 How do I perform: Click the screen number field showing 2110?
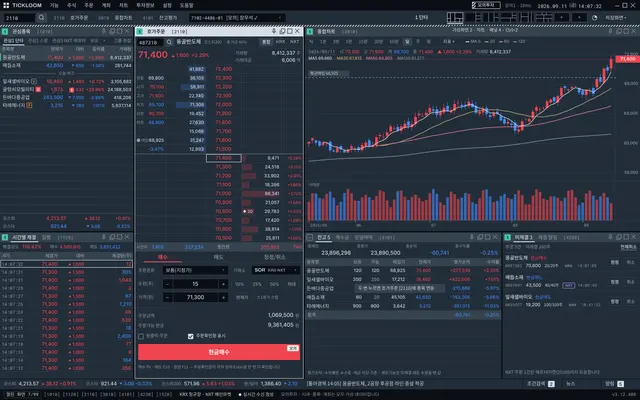19,18
